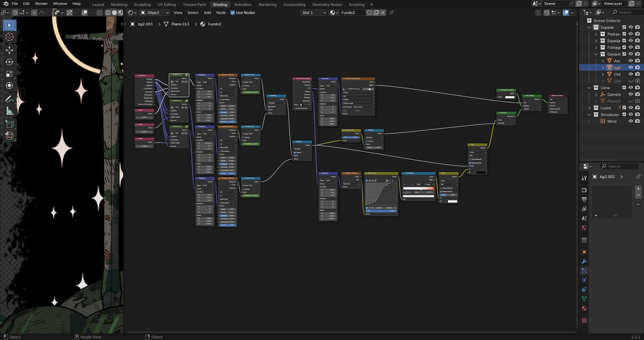Switch to the Texture Paint workspace tab
644x340 pixels.
click(x=194, y=4)
